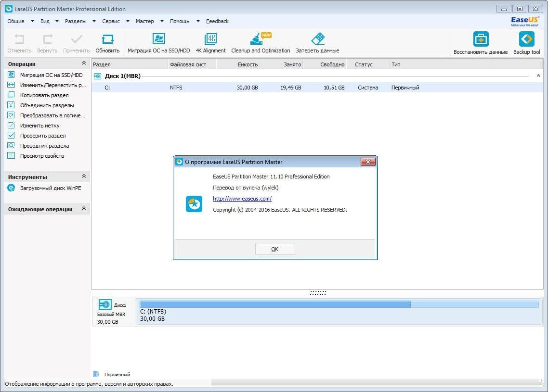Click the Базовый MBR label in disk map
Screen dimensions: 548x392
[x=111, y=314]
